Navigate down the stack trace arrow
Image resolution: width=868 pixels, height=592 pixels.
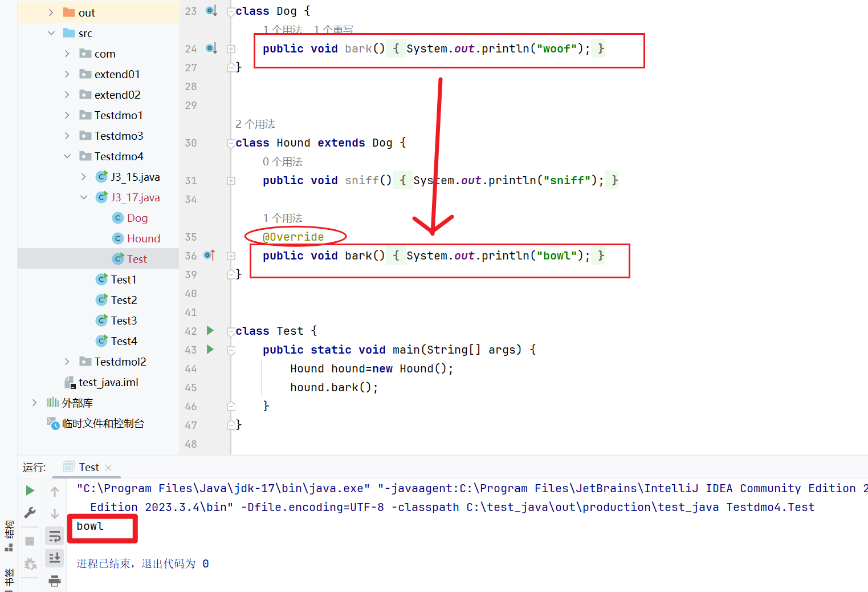point(55,513)
